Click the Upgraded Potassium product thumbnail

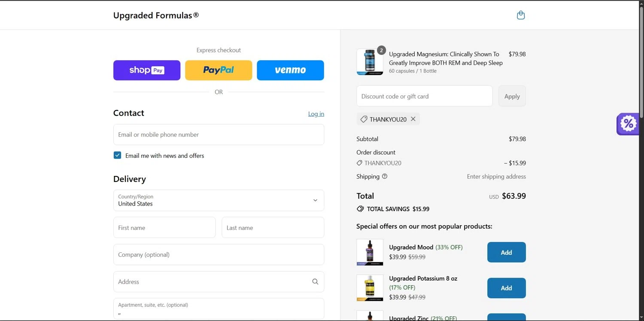point(370,288)
